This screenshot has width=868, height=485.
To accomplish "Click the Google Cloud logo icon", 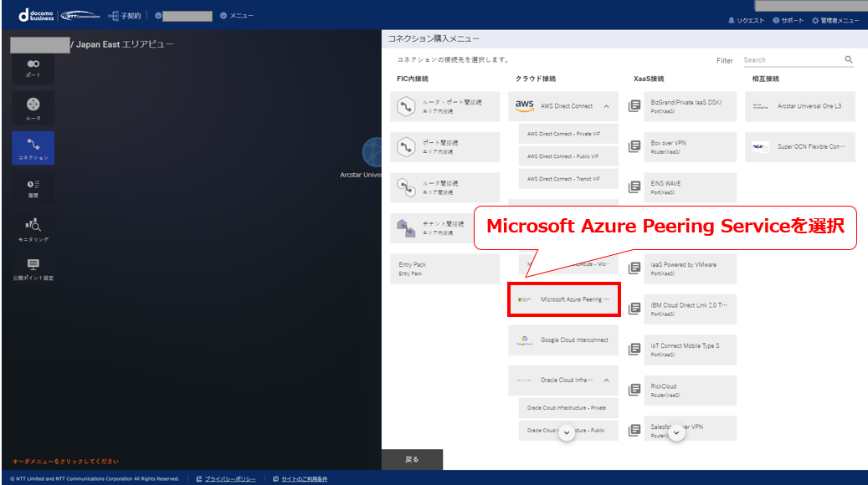I will (x=524, y=340).
